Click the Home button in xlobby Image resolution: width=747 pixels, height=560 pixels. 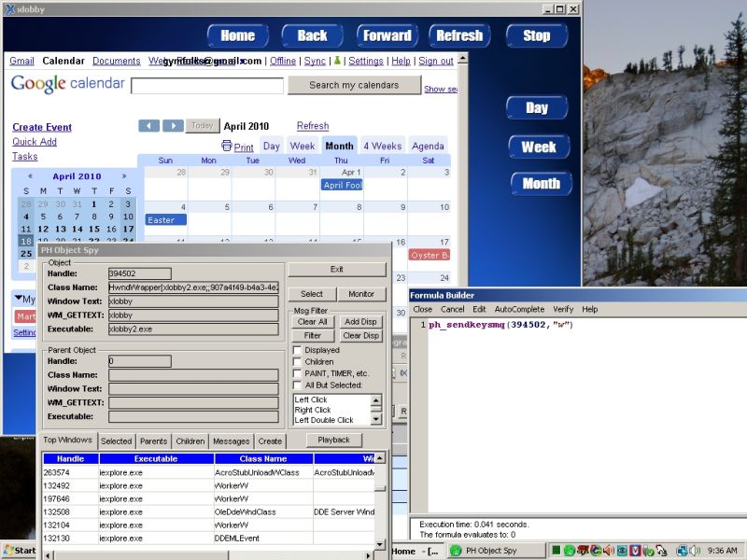coord(238,35)
